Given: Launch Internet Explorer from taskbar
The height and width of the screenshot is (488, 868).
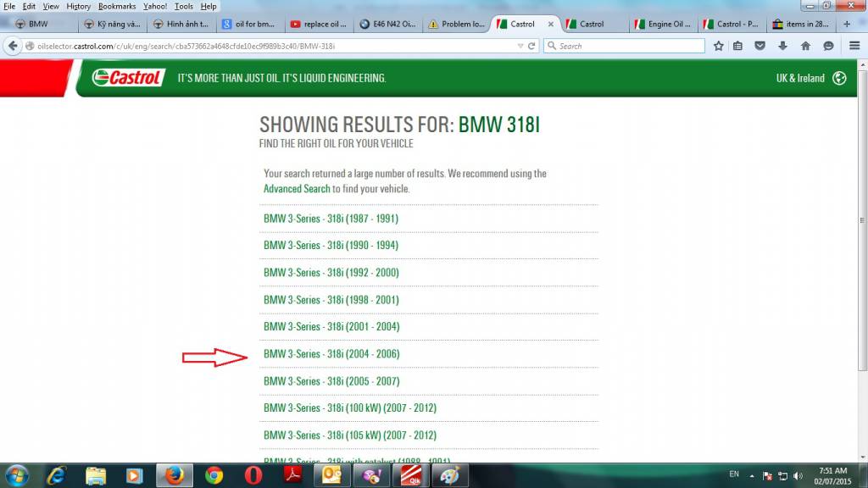Looking at the screenshot, I should (x=57, y=476).
